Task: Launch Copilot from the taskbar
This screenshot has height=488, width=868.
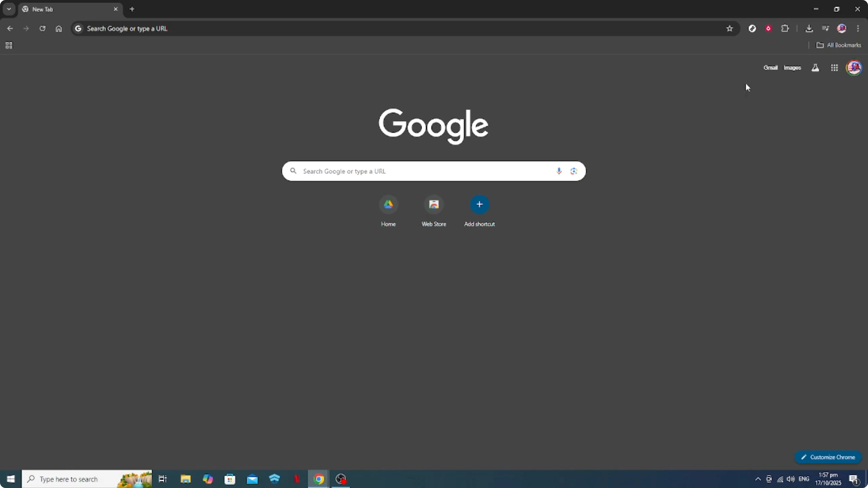Action: pos(208,479)
